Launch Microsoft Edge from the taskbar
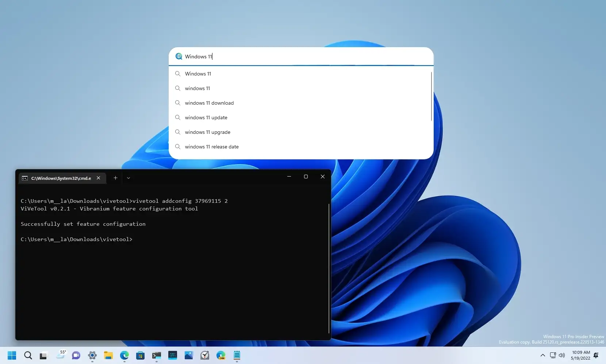This screenshot has width=606, height=364. tap(124, 355)
